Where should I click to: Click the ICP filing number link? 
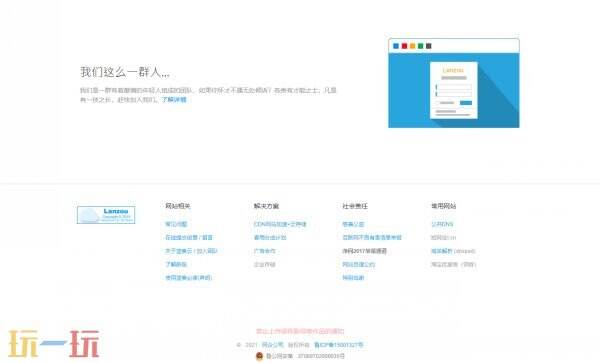coord(339,345)
